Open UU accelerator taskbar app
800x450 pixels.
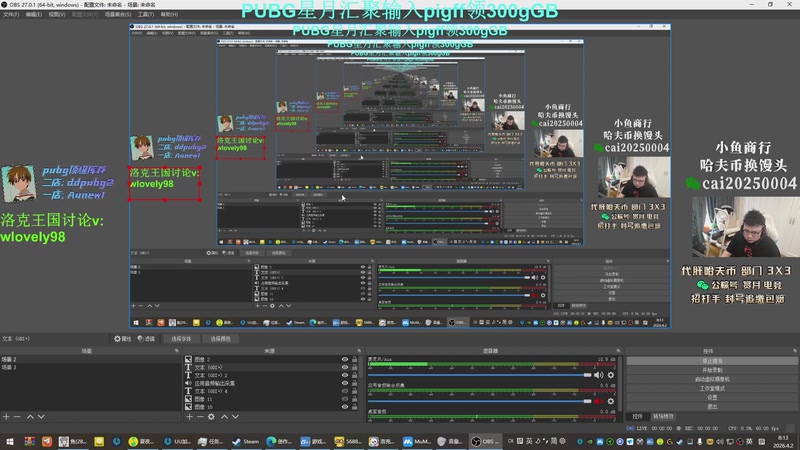(178, 441)
